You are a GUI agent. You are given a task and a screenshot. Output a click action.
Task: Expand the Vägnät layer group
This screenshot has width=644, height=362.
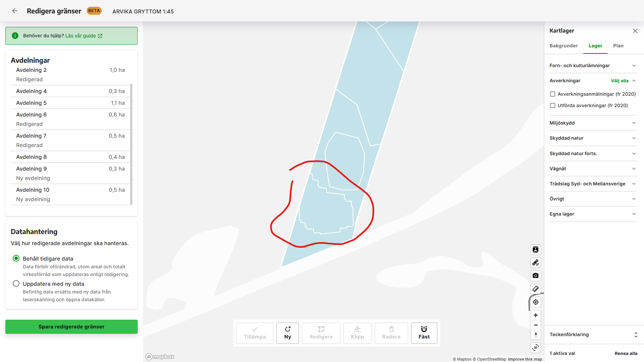pyautogui.click(x=593, y=169)
